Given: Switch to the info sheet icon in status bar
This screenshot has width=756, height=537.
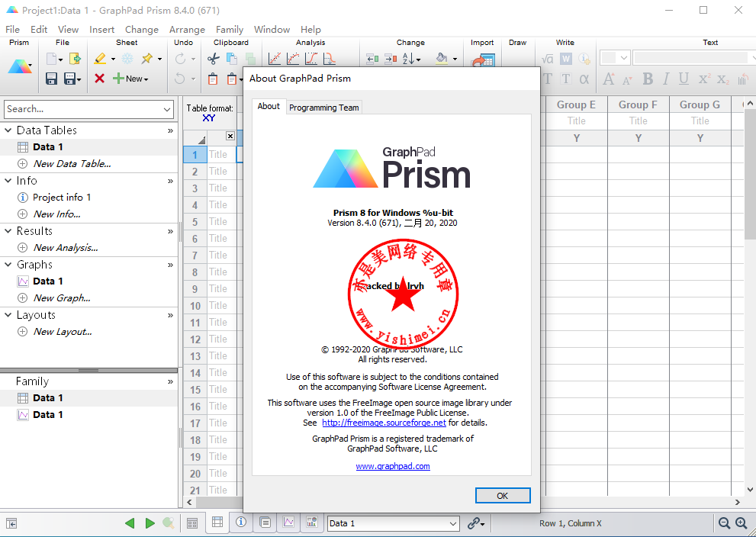Looking at the screenshot, I should click(x=241, y=522).
